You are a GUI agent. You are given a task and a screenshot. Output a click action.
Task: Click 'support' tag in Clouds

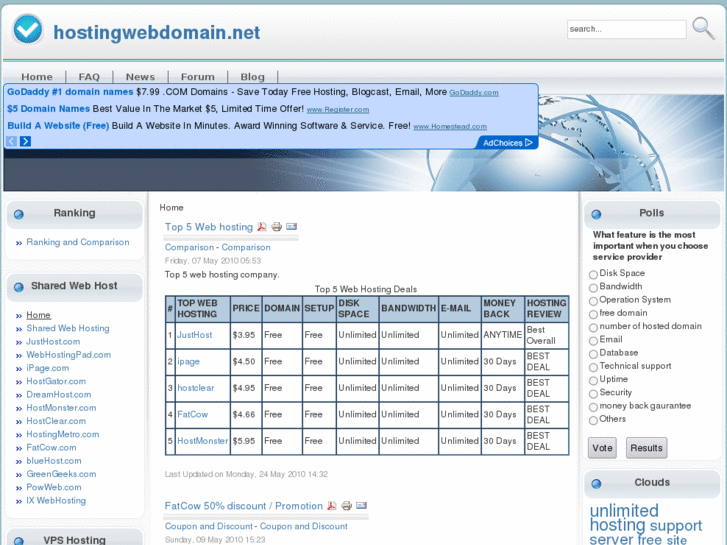pyautogui.click(x=676, y=526)
